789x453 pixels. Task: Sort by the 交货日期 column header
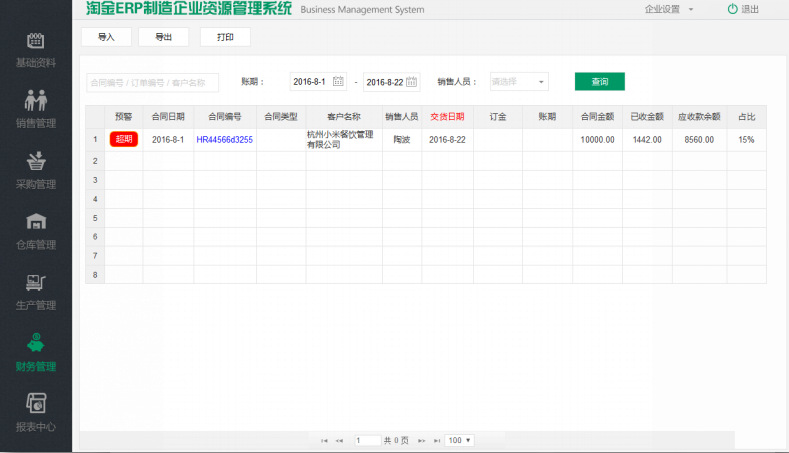pyautogui.click(x=447, y=116)
